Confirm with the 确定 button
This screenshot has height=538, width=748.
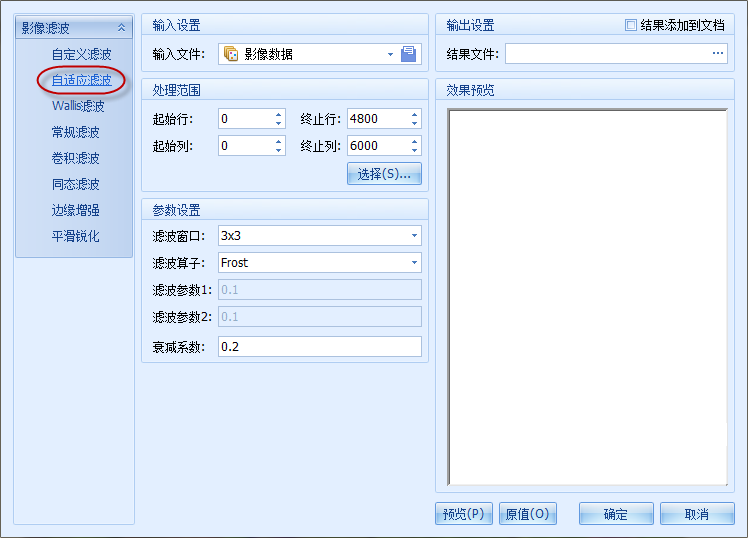tap(616, 514)
